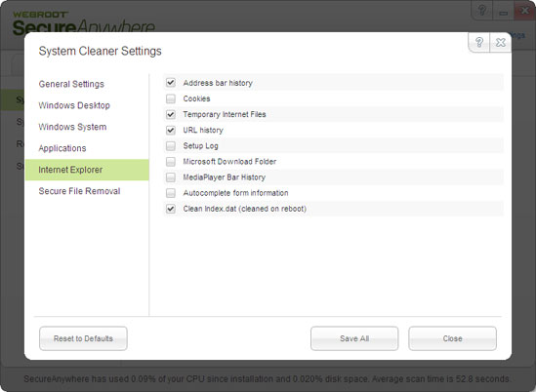This screenshot has height=392, width=536.
Task: Enable MediaPlayer Bar History checkbox
Action: [171, 177]
